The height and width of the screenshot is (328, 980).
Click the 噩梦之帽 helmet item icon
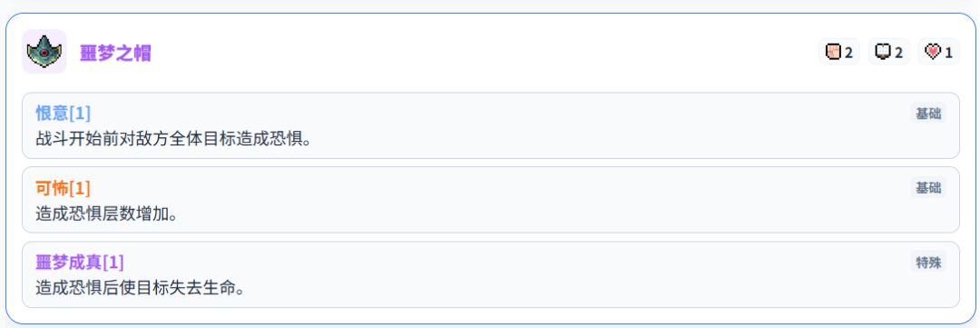point(44,52)
